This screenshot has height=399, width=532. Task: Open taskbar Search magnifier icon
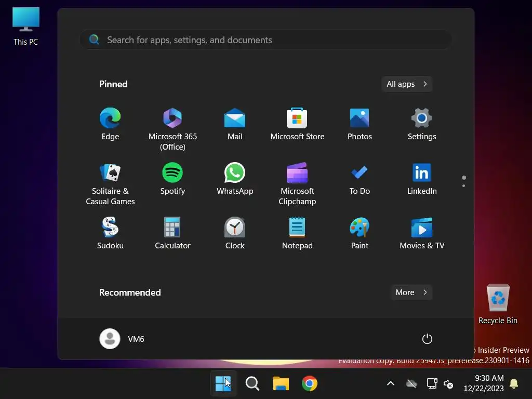coord(252,384)
